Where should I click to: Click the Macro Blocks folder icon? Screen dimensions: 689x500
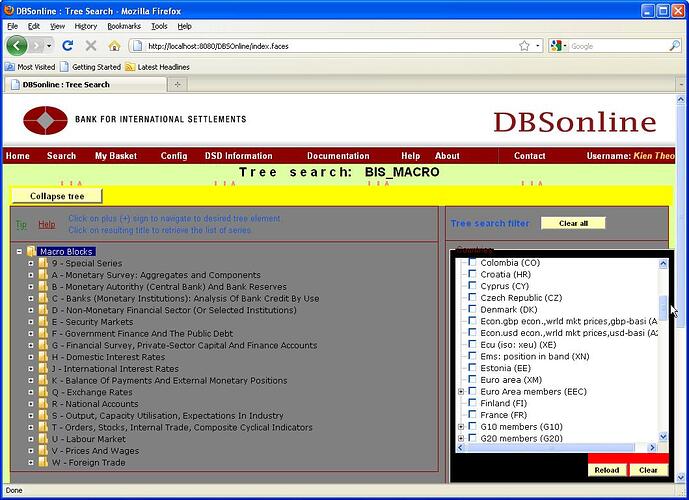[32, 251]
